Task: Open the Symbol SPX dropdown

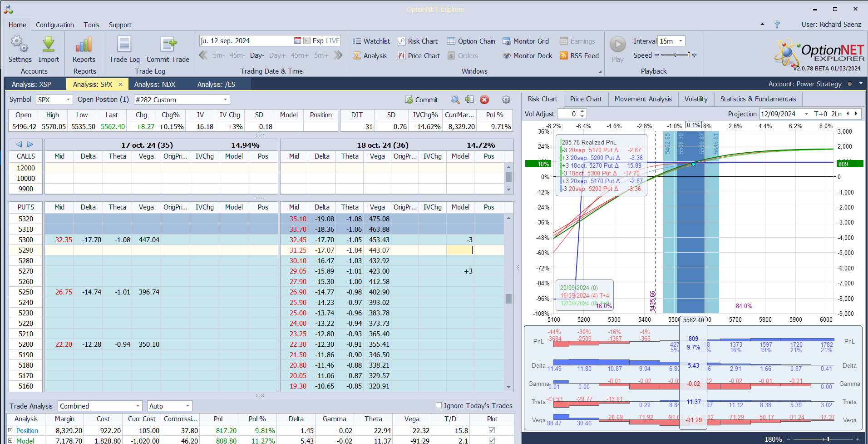Action: click(69, 100)
